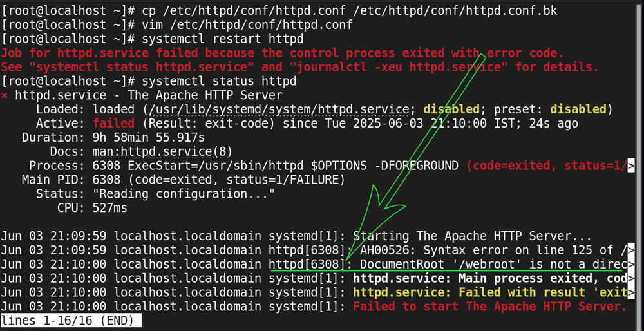Click the '>' marker on the DocumentRoot line

tap(631, 265)
